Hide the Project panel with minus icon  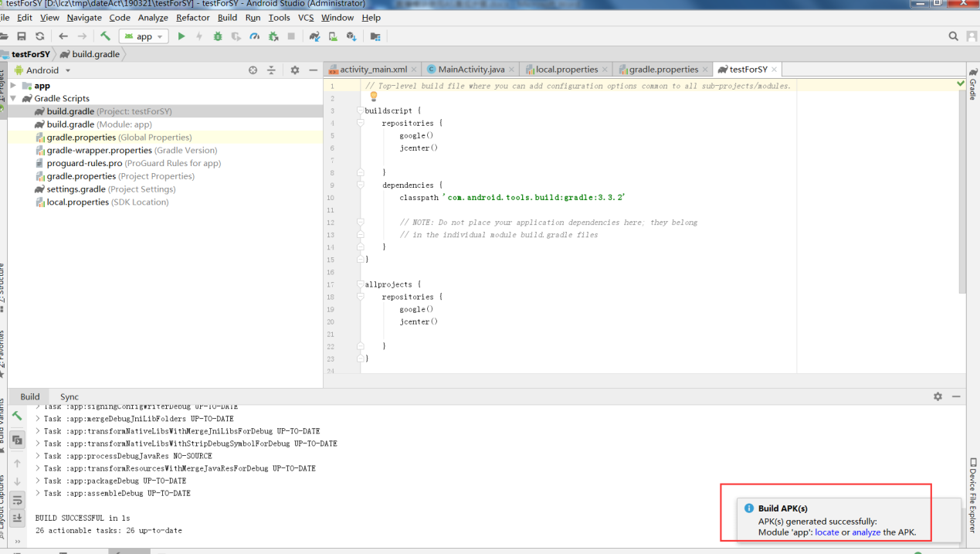(313, 70)
